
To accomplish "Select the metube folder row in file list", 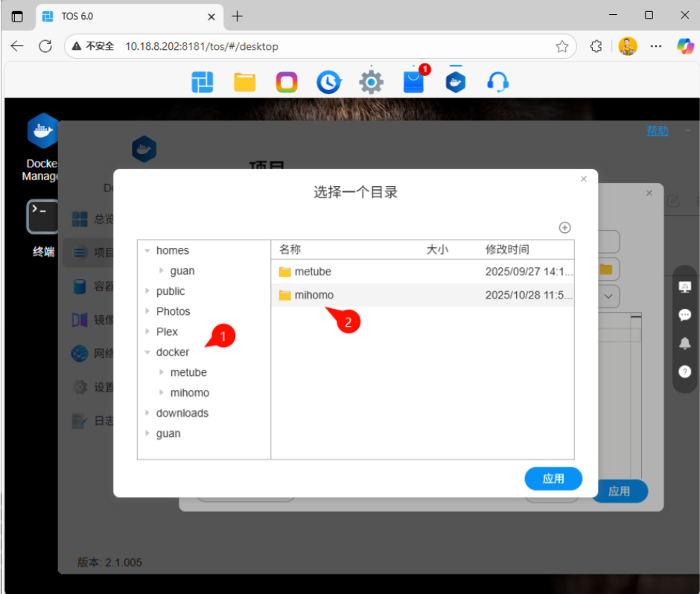I will [x=422, y=272].
